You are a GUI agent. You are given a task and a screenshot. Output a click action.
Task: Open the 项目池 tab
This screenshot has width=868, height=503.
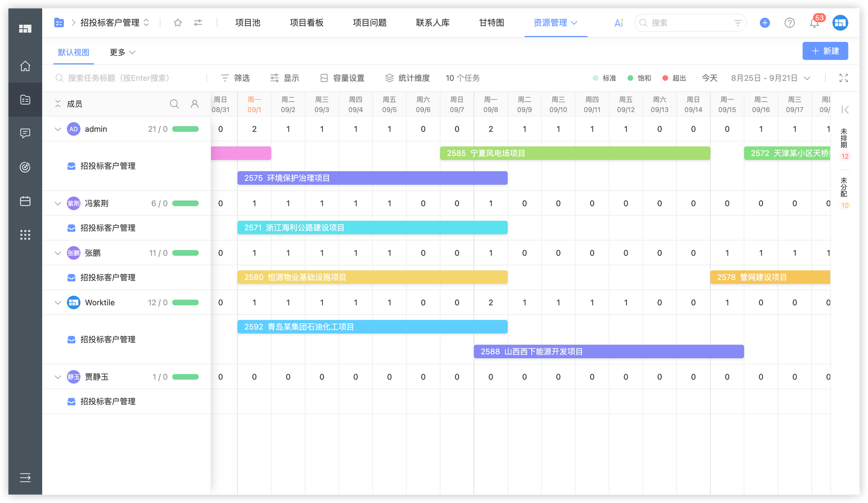click(247, 23)
